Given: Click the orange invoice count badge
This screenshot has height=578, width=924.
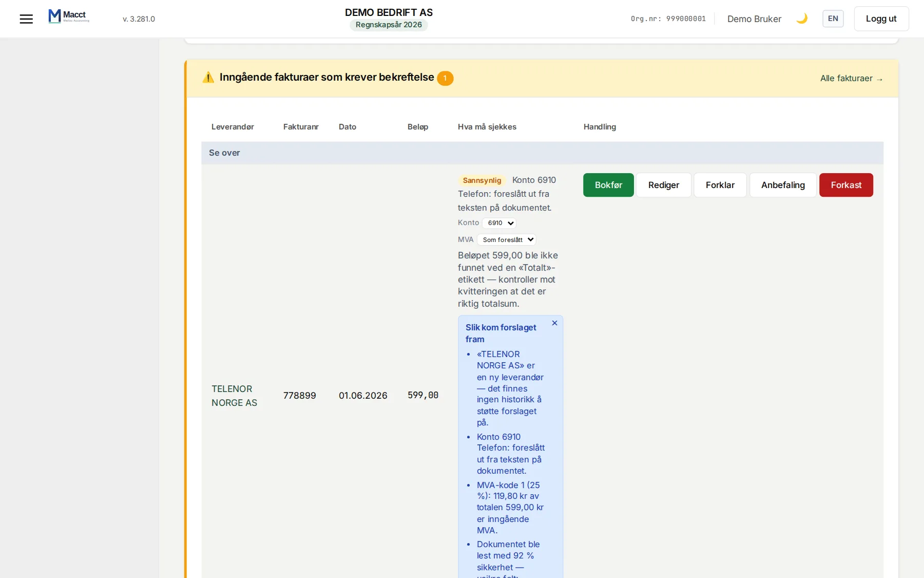Looking at the screenshot, I should (x=445, y=78).
